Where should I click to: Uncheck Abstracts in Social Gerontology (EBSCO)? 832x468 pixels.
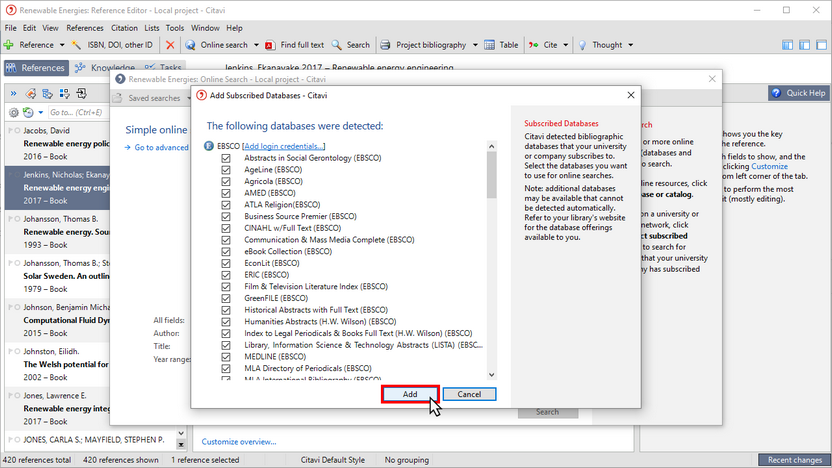pos(226,158)
